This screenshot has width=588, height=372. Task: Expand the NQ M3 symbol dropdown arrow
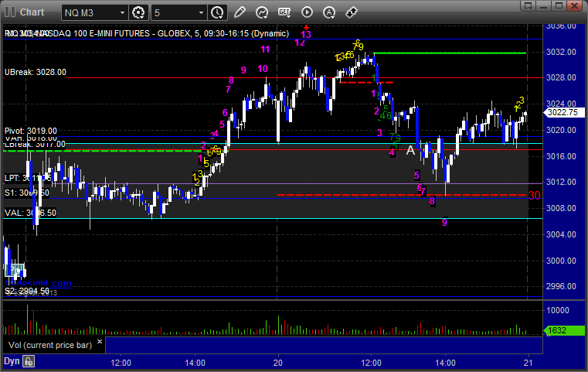pyautogui.click(x=122, y=13)
